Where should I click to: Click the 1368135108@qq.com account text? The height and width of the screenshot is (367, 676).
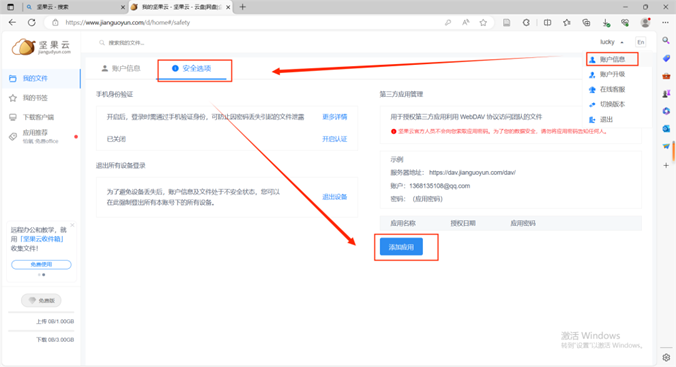tap(439, 186)
